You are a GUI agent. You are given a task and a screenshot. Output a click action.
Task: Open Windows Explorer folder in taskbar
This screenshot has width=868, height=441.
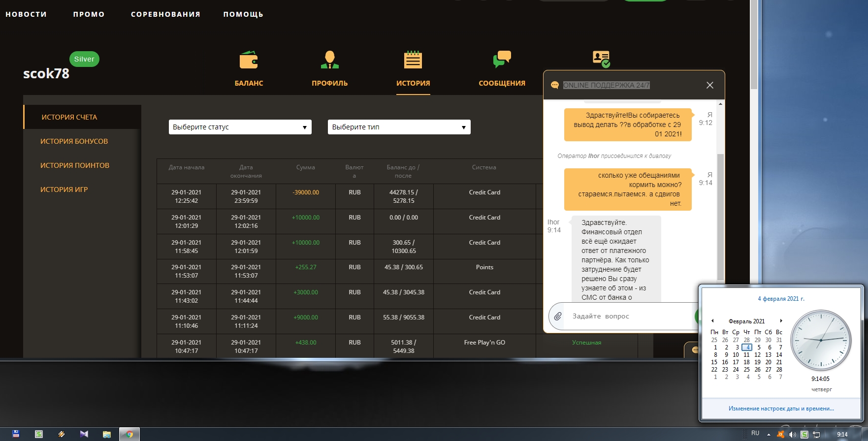click(107, 434)
